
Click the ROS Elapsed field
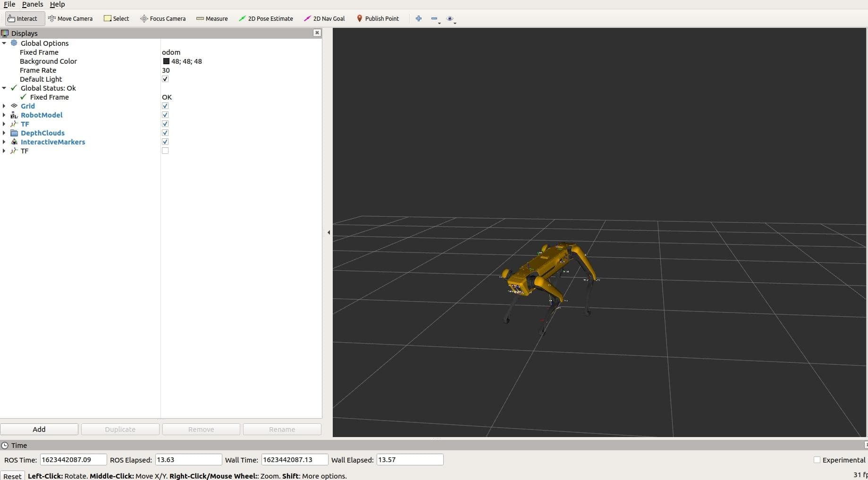(x=188, y=460)
